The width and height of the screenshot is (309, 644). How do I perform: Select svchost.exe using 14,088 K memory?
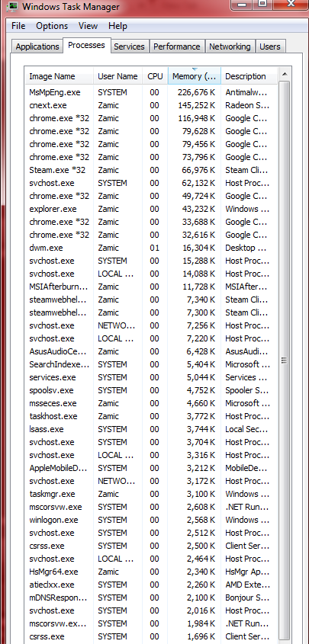click(151, 274)
